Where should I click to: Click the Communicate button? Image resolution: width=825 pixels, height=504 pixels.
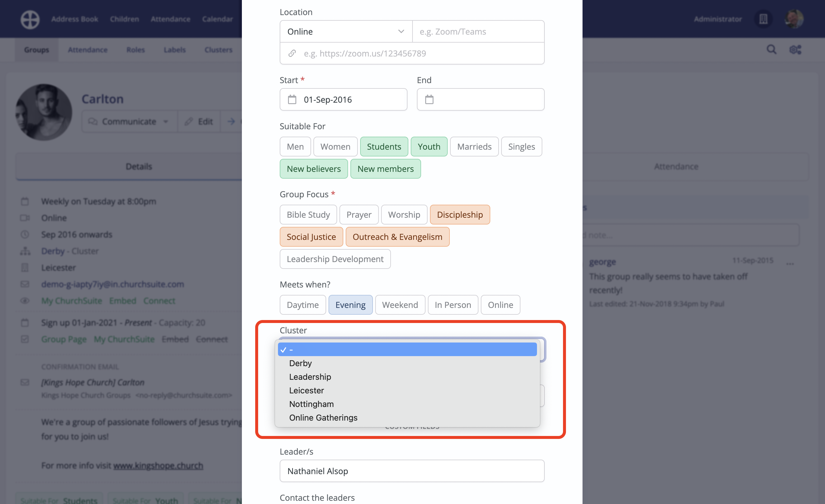[x=129, y=122]
